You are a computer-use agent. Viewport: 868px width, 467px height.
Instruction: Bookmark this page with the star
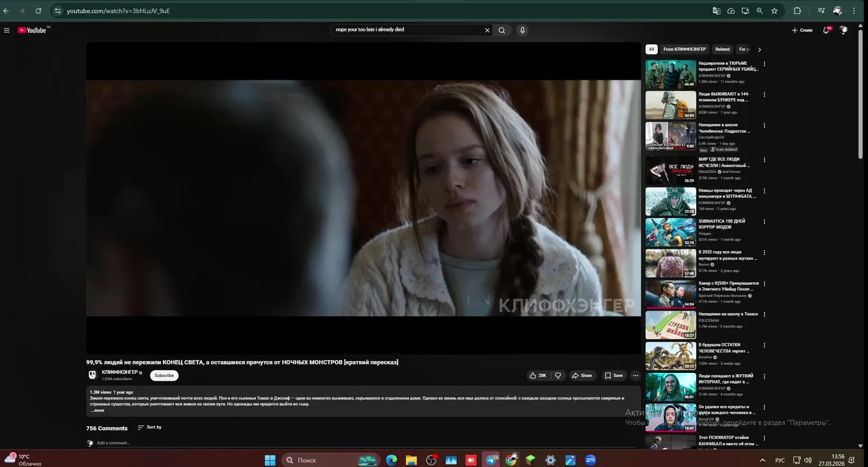[774, 11]
